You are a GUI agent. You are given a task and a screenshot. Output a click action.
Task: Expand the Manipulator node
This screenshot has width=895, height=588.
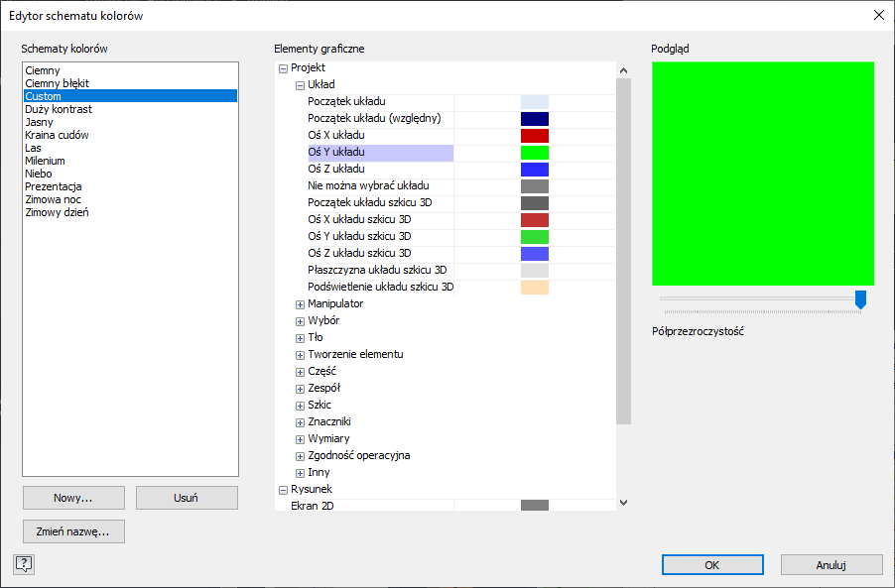point(300,304)
